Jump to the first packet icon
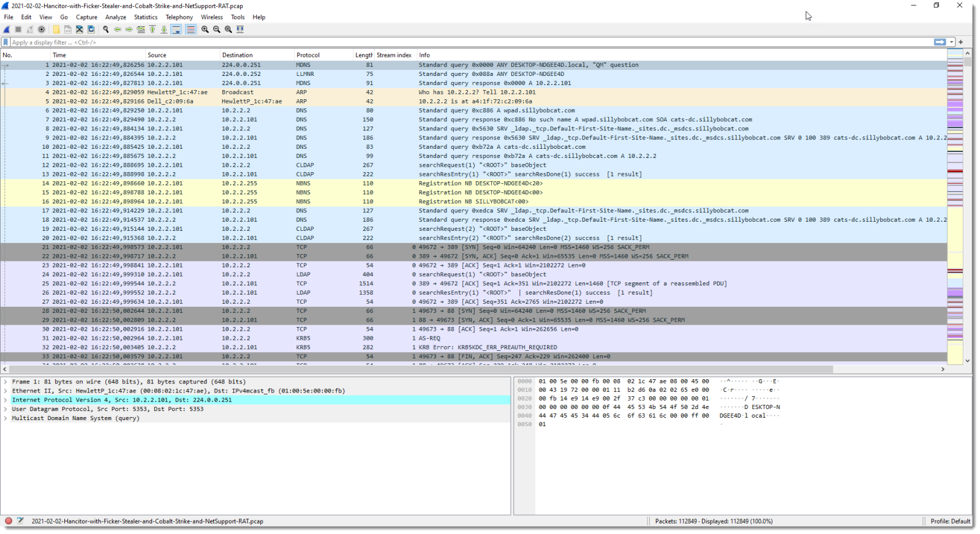The width and height of the screenshot is (980, 534). (153, 29)
